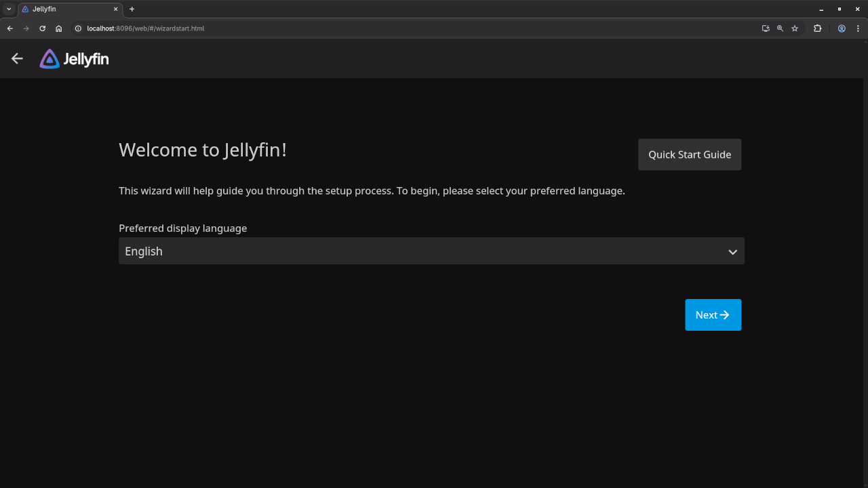
Task: Click the install app icon in address bar
Action: click(x=766, y=28)
